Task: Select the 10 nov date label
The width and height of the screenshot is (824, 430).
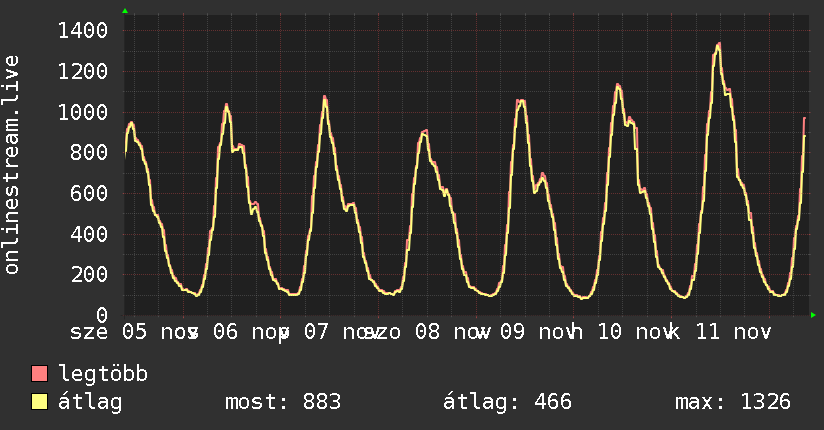Action: (633, 331)
